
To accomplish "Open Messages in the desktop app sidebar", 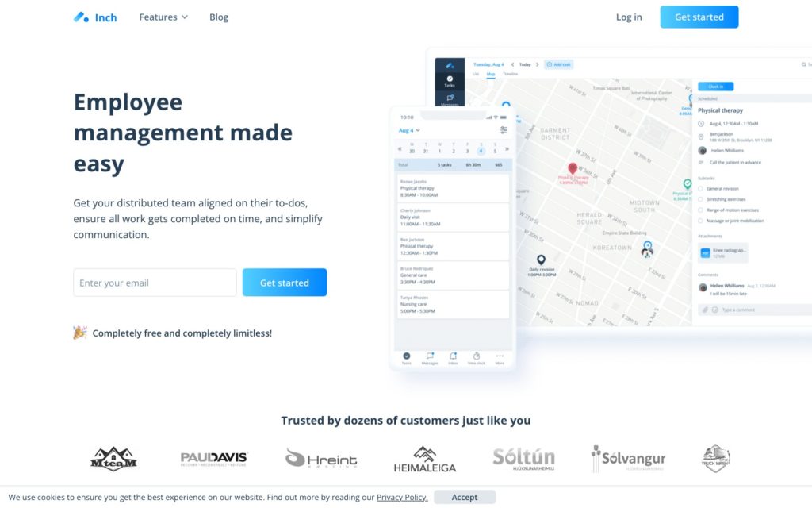I will [450, 99].
